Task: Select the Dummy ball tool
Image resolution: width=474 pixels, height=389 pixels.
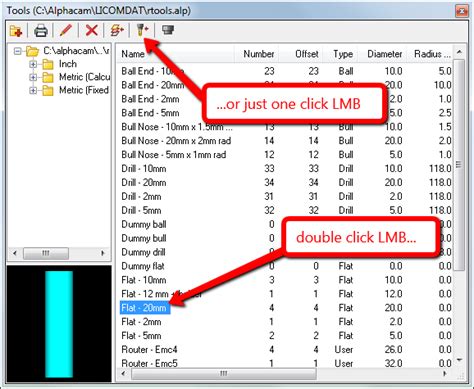Action: tap(144, 224)
